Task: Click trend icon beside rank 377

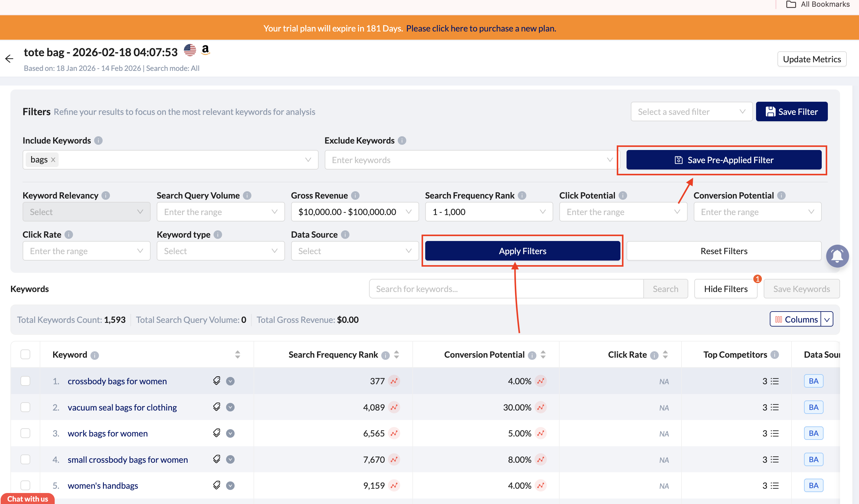Action: (394, 381)
